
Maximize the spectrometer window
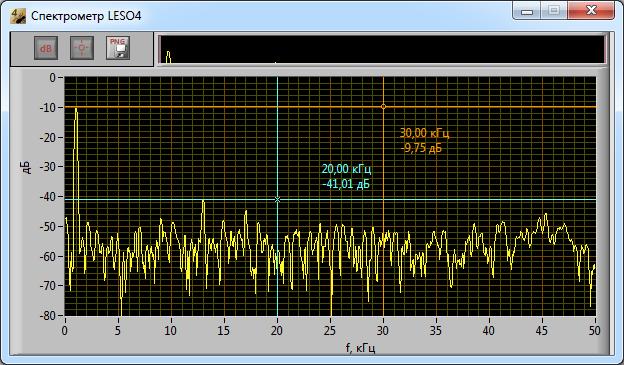pos(554,10)
